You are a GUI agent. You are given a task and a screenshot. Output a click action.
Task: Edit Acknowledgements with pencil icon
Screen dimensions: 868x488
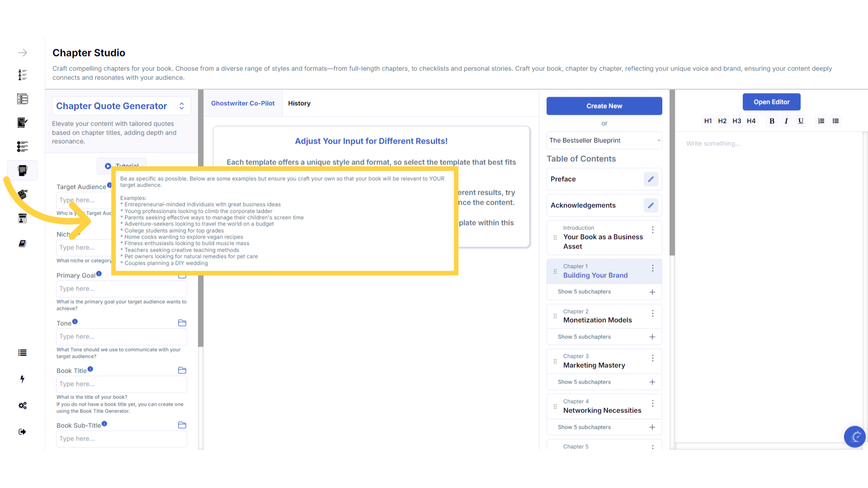click(651, 206)
